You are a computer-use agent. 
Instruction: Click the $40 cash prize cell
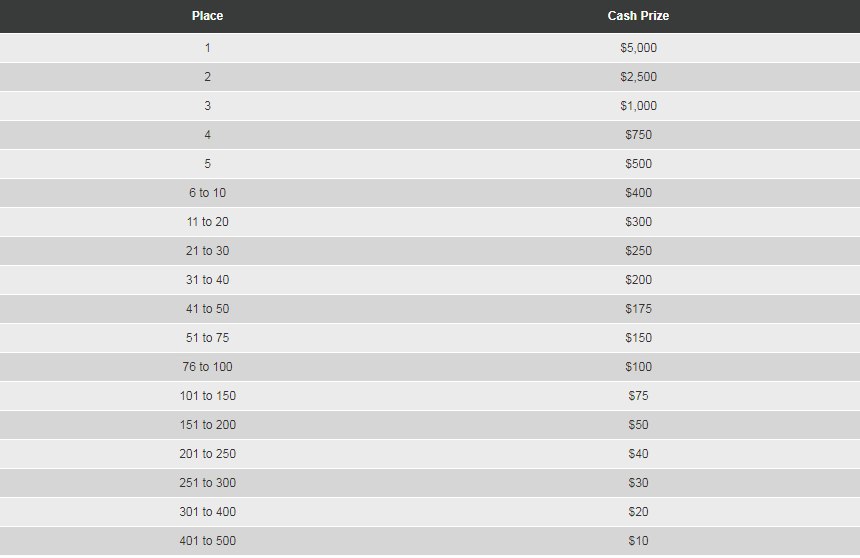638,453
